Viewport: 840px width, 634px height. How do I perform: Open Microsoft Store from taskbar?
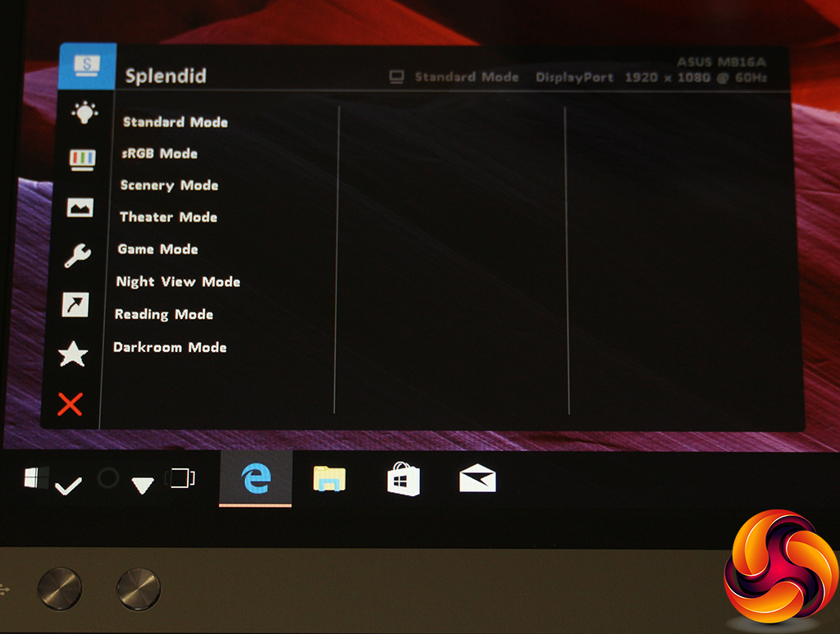404,479
